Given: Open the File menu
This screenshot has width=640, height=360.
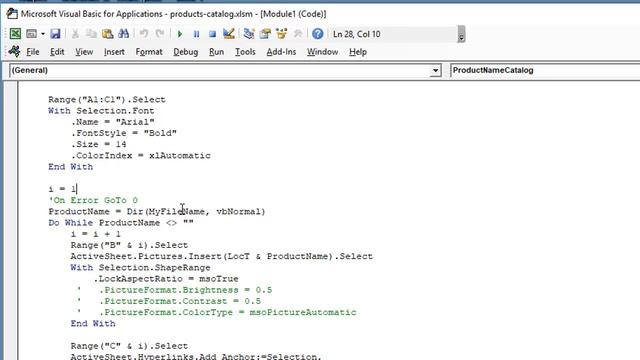Looking at the screenshot, I should [33, 52].
